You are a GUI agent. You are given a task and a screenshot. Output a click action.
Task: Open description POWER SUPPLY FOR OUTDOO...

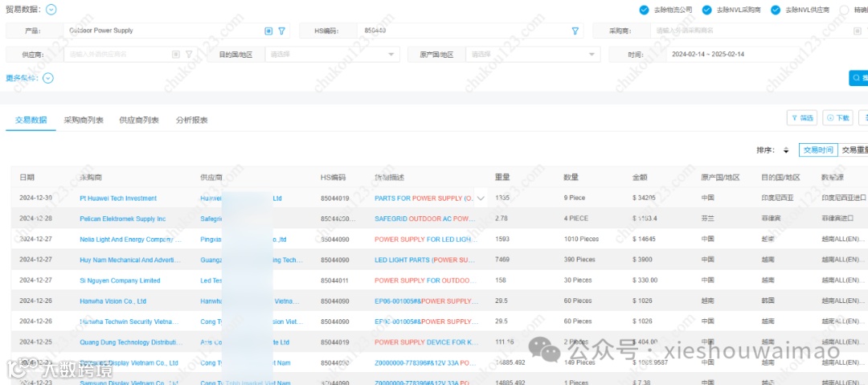tap(425, 281)
